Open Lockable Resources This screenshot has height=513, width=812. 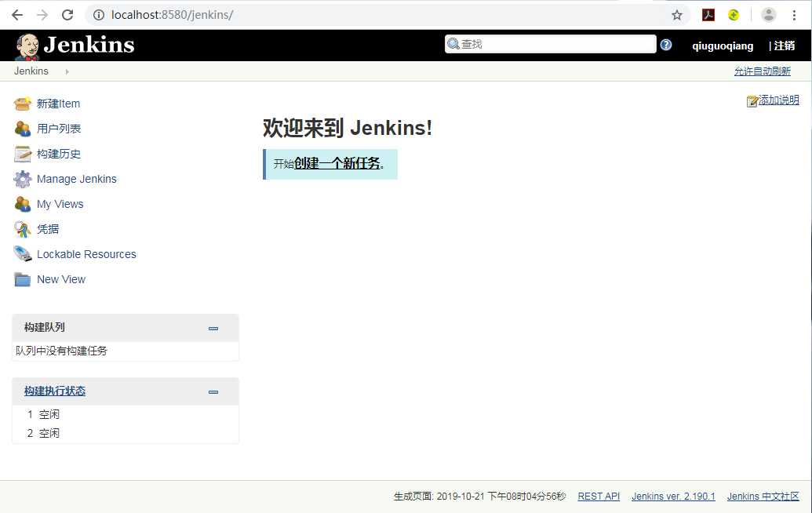86,254
